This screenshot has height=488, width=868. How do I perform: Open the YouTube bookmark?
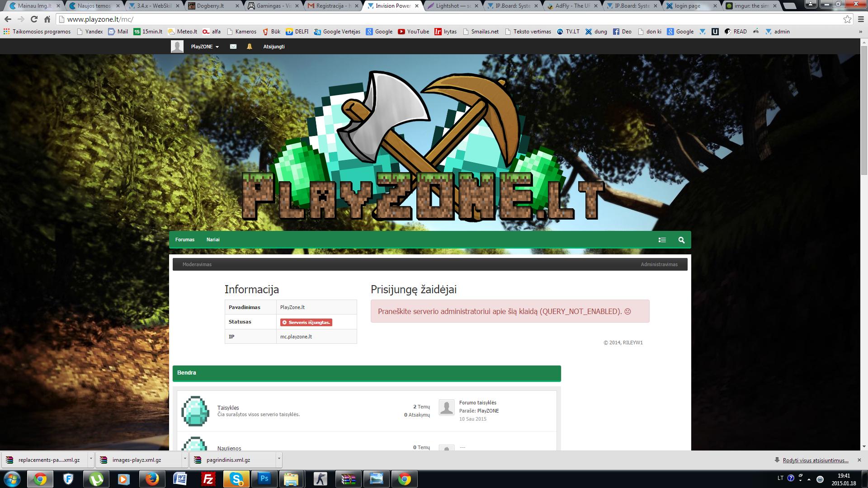[414, 32]
